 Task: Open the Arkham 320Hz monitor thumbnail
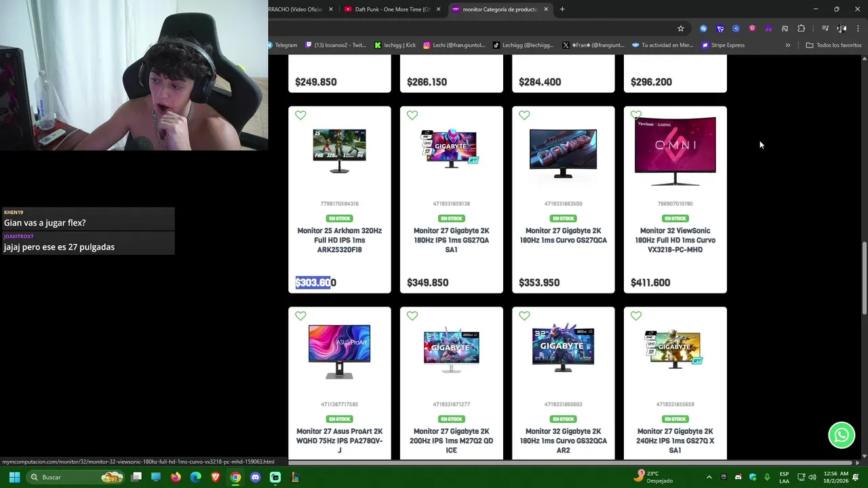click(339, 151)
